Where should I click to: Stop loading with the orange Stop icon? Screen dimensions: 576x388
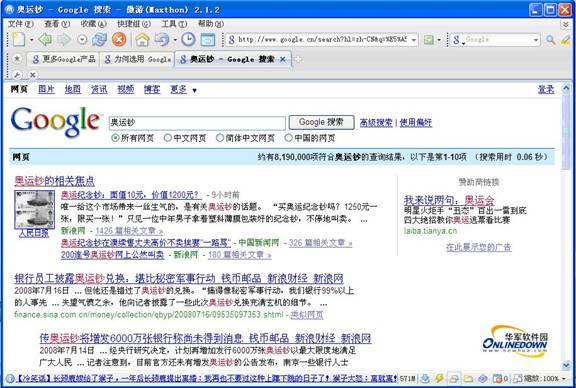[x=119, y=39]
